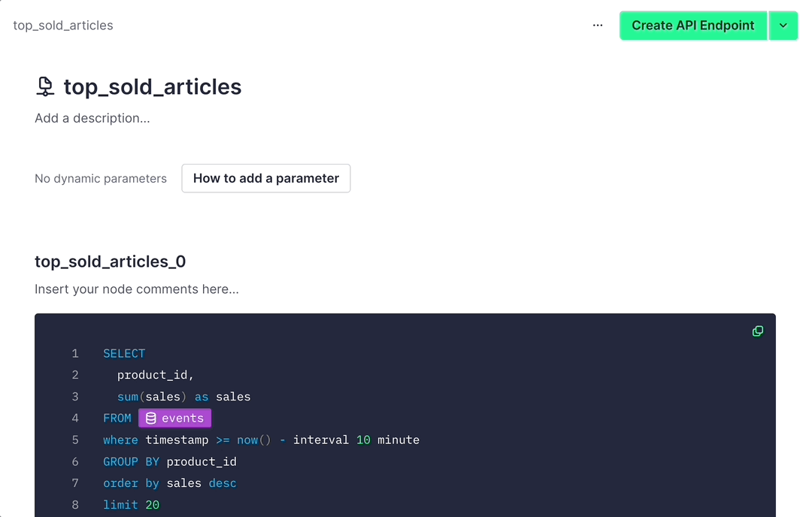Click the No dynamic parameters label
The image size is (812, 517).
100,178
